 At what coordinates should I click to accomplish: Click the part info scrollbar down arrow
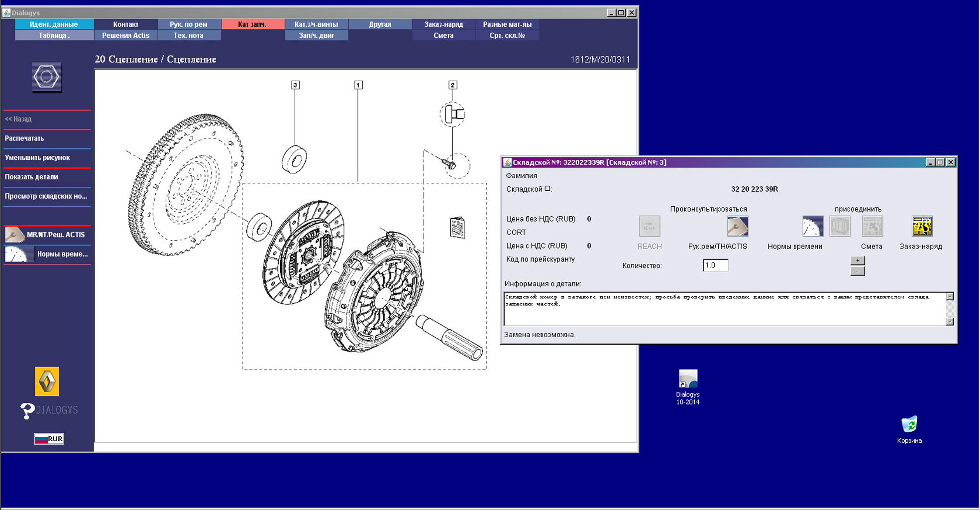tap(950, 321)
